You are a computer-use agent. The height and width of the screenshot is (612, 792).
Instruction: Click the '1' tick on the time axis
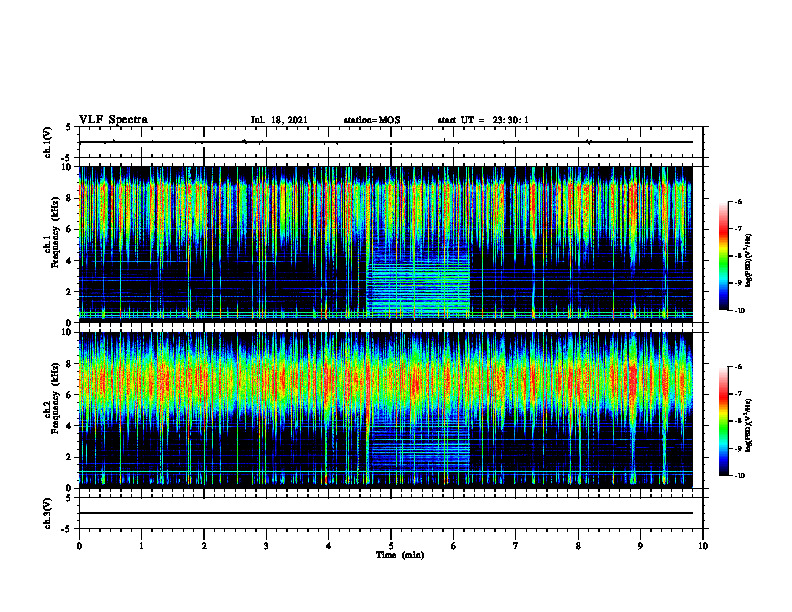tap(141, 546)
